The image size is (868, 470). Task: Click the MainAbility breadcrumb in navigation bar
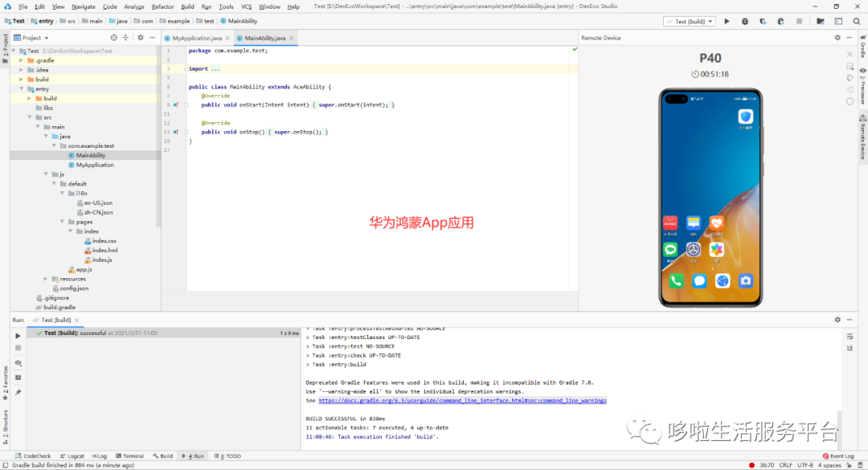(x=239, y=21)
